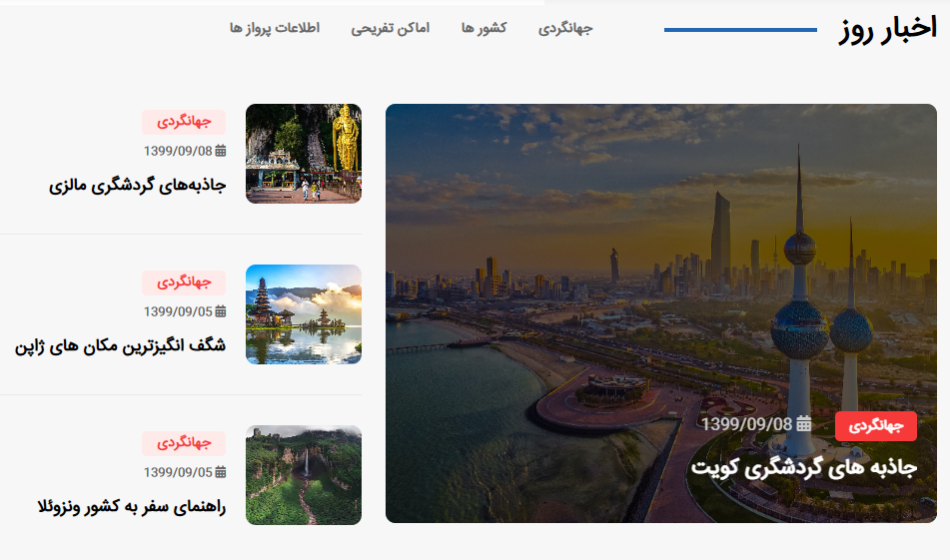This screenshot has height=560, width=950.
Task: Click date 1399/09/08 on the featured Kuwait image
Action: tap(747, 424)
